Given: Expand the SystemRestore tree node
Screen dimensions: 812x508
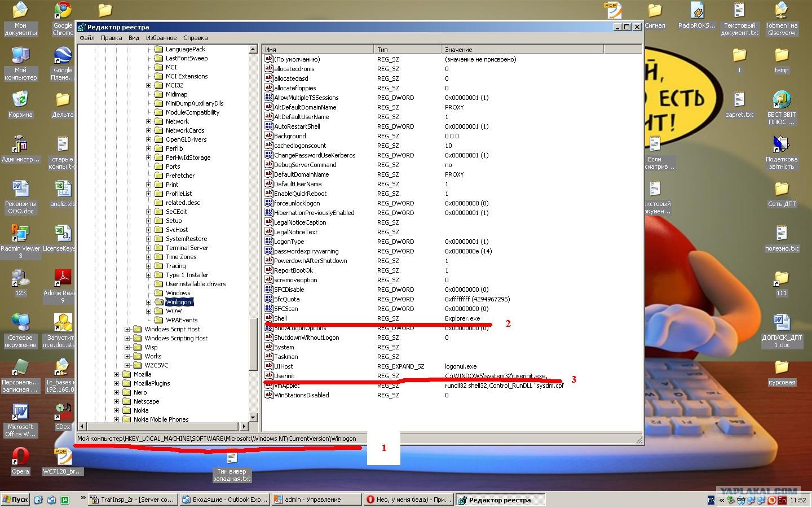Looking at the screenshot, I should pyautogui.click(x=149, y=239).
